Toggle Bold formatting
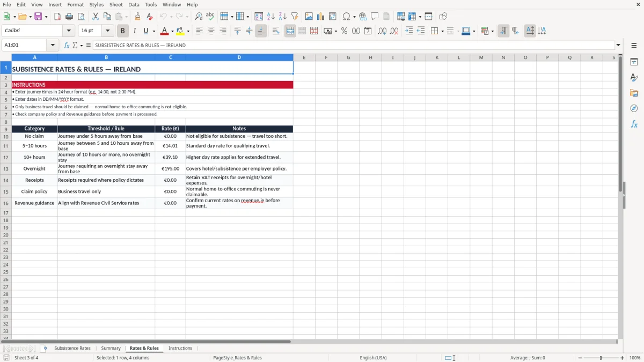 coord(123,31)
